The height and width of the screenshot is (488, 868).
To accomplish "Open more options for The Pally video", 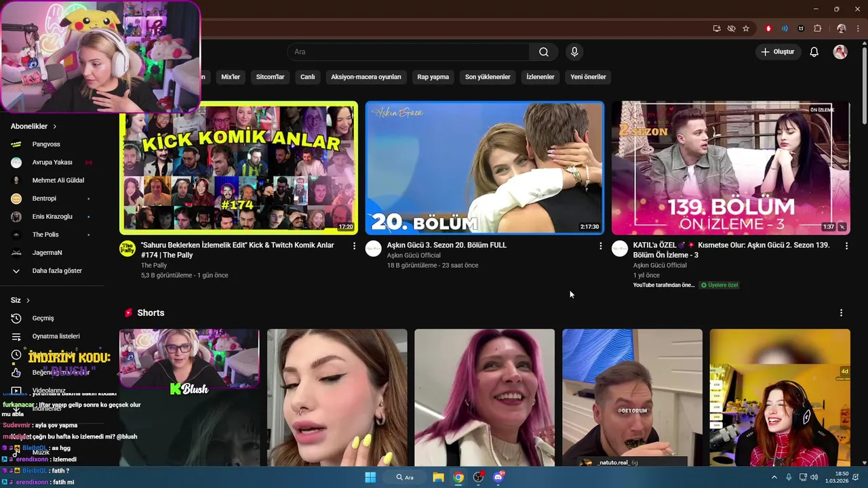I will [354, 246].
